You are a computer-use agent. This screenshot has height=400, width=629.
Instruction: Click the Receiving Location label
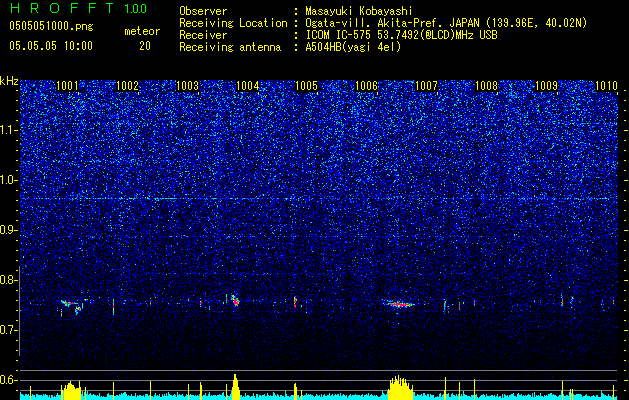click(x=233, y=23)
